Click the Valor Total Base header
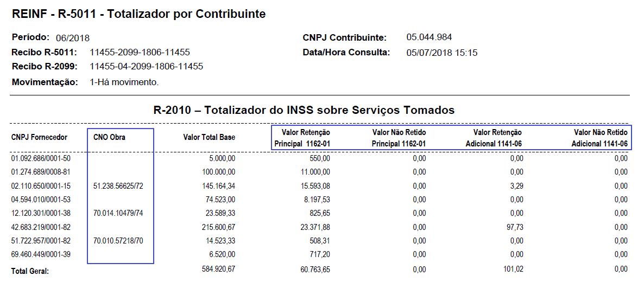This screenshot has width=644, height=282. point(209,138)
